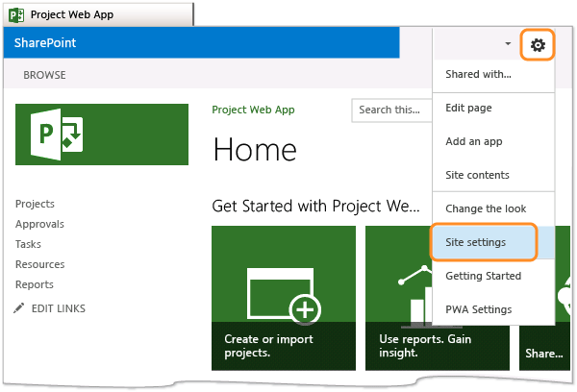This screenshot has width=577, height=392.
Task: Open the settings gear menu
Action: (x=538, y=45)
